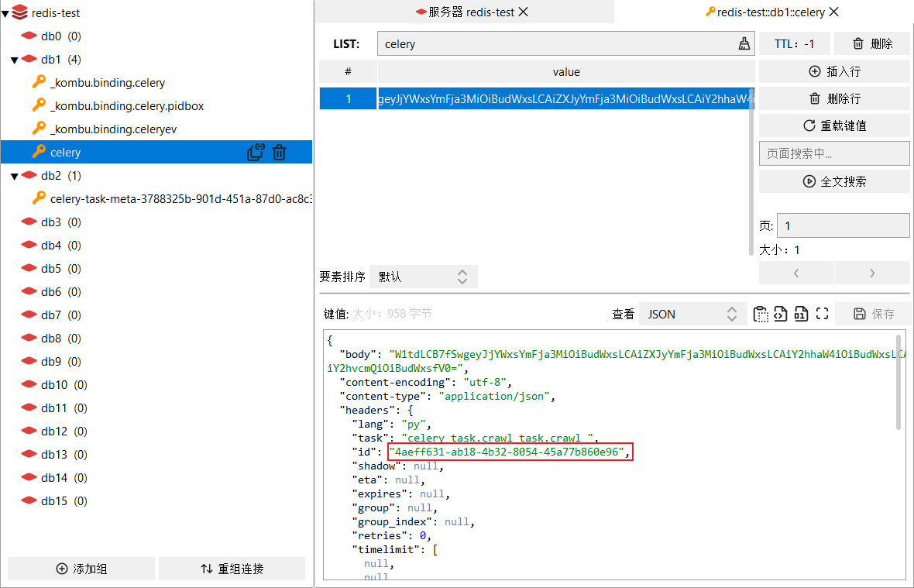Select row 1 in value table
Image resolution: width=914 pixels, height=588 pixels.
tap(536, 98)
